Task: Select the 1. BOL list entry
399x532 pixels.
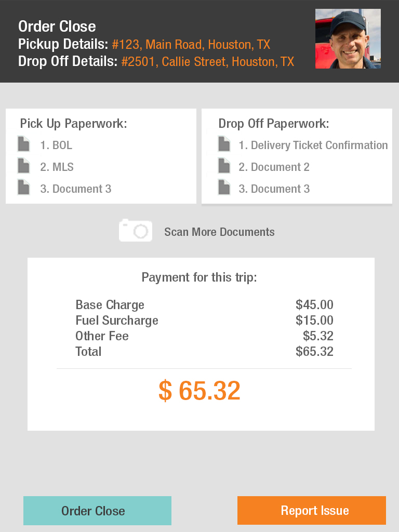Action: pyautogui.click(x=56, y=145)
